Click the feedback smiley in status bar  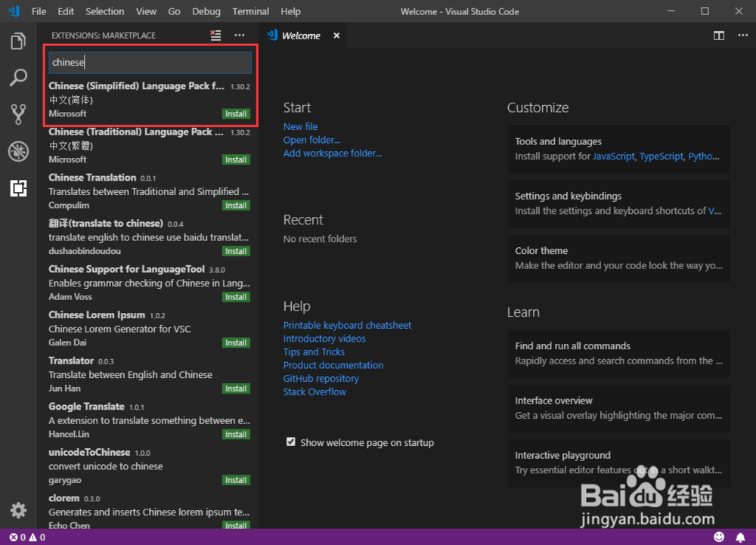click(718, 537)
